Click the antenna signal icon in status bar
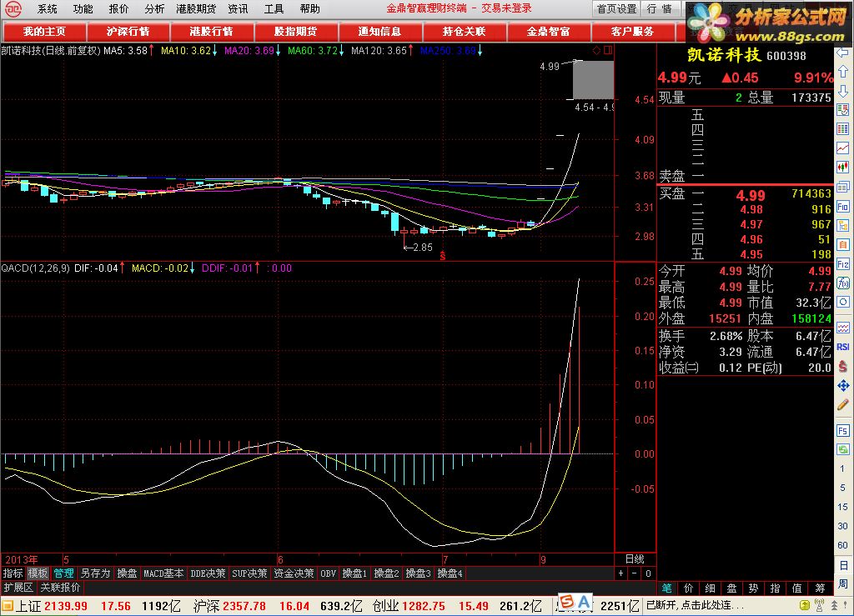Image resolution: width=854 pixels, height=616 pixels. (x=819, y=605)
